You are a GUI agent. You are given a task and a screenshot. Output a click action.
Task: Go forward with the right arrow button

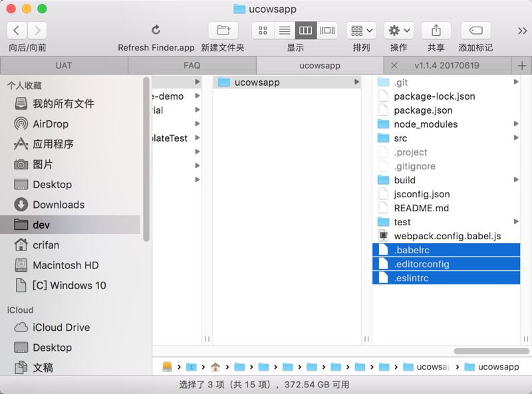pyautogui.click(x=37, y=31)
